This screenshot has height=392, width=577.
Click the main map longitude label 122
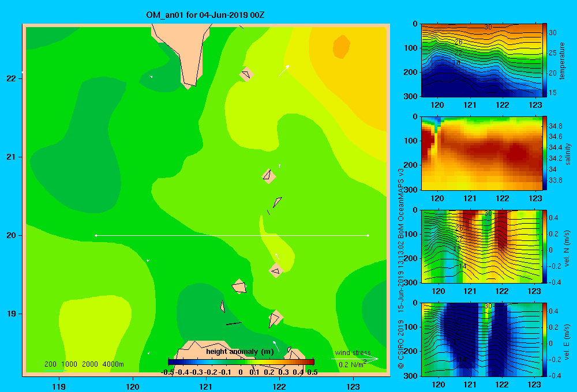tap(279, 386)
